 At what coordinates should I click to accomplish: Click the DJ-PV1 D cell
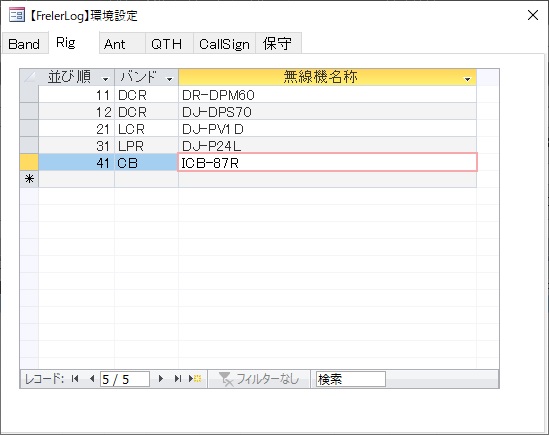[x=327, y=129]
